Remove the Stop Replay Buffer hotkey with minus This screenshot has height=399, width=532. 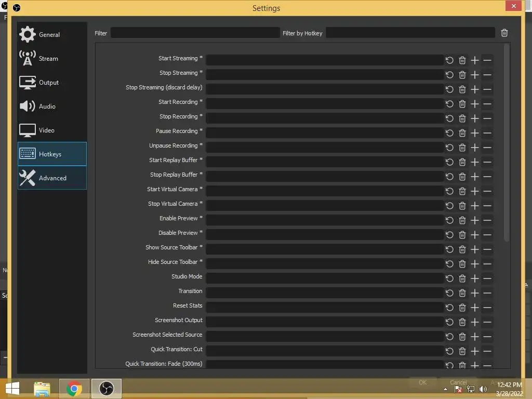click(487, 177)
